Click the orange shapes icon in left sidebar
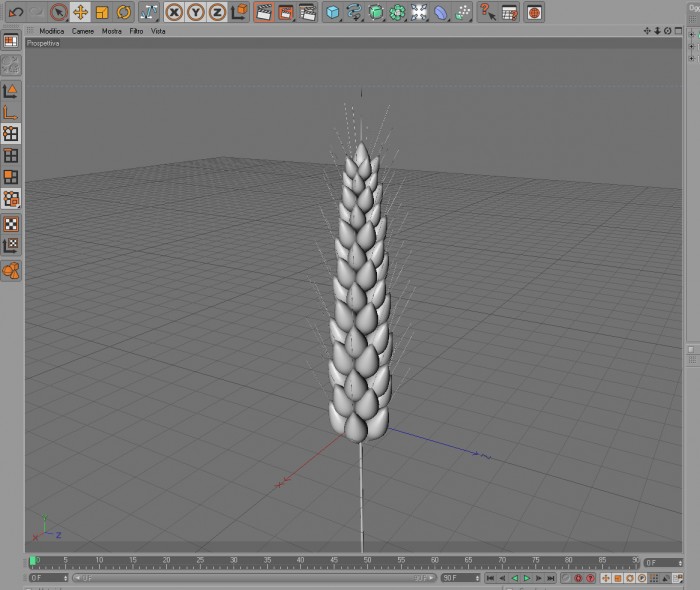Screen dimensions: 700x590 click(11, 270)
